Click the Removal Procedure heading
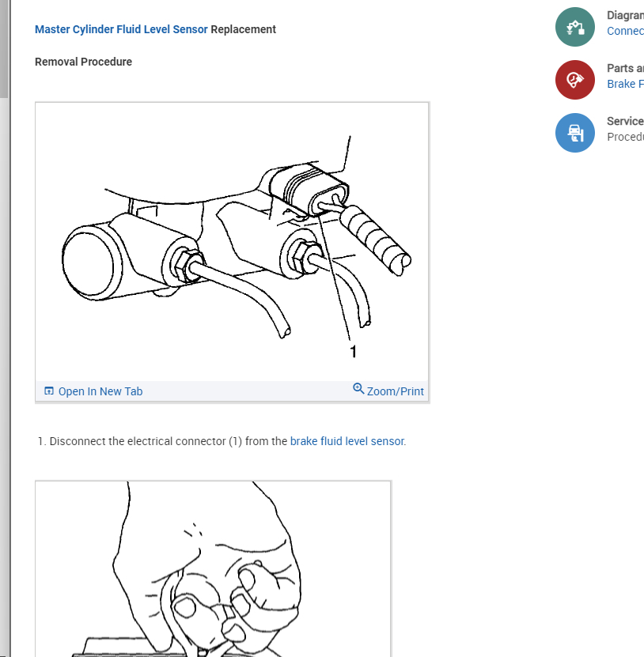This screenshot has height=657, width=644. 83,62
